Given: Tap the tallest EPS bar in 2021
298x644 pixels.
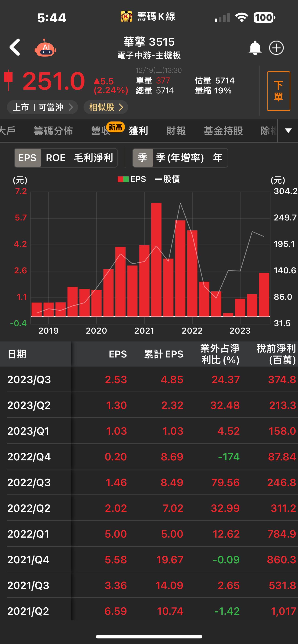Looking at the screenshot, I should pos(156,259).
